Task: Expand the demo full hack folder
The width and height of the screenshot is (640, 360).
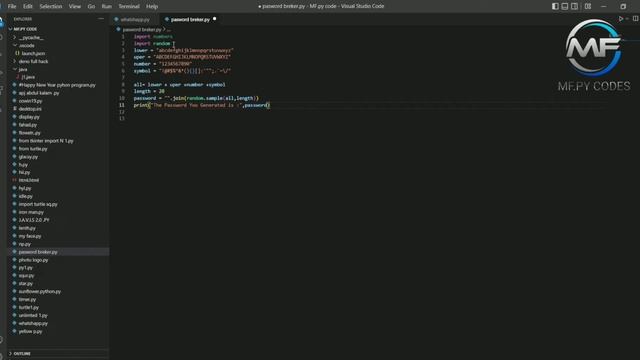Action: point(33,61)
